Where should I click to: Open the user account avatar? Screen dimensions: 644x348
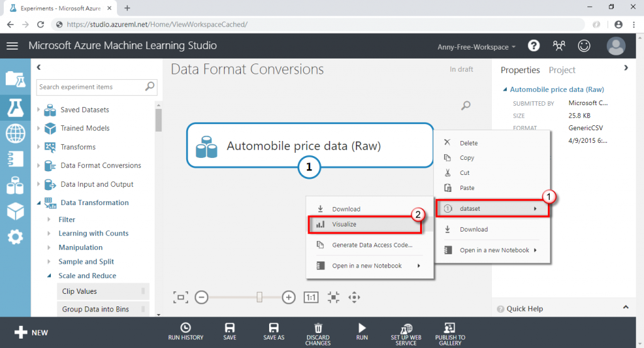click(x=616, y=45)
